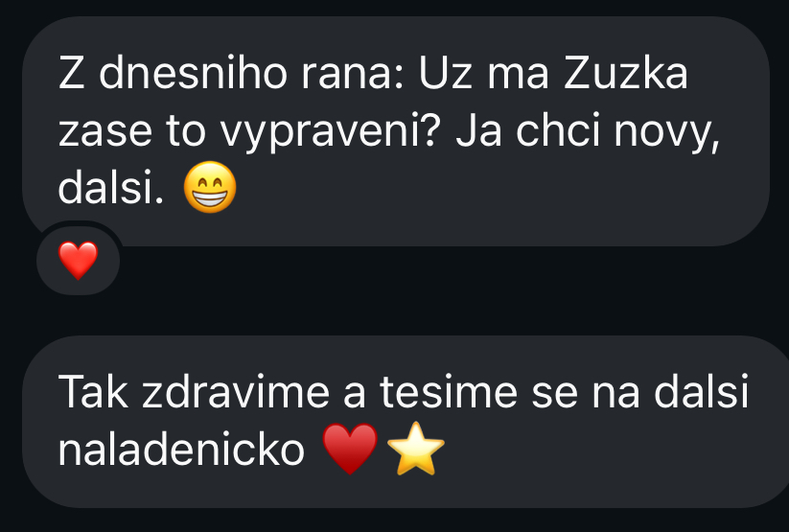Click the word "dalsi" in second message
789x532 pixels.
[702, 392]
